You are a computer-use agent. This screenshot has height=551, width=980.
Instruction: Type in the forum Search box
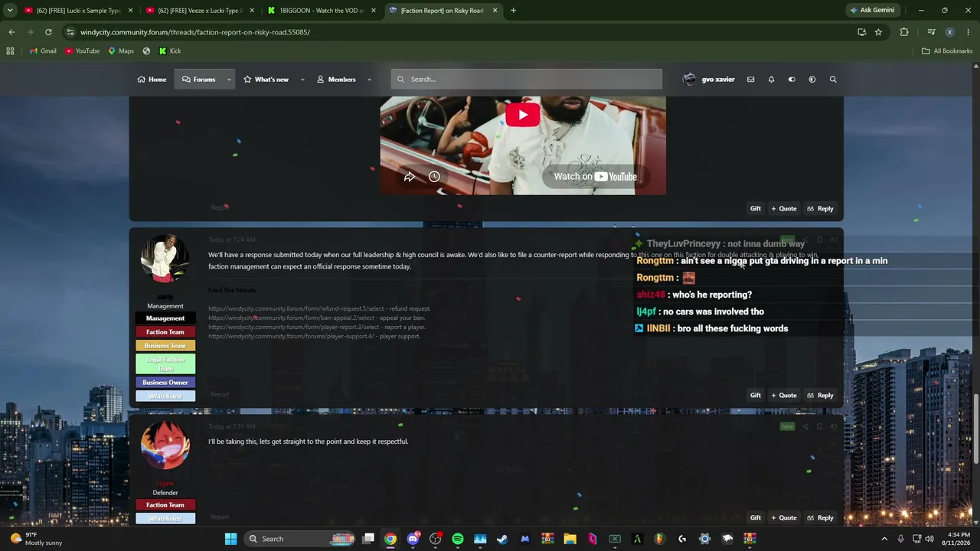[x=527, y=80]
